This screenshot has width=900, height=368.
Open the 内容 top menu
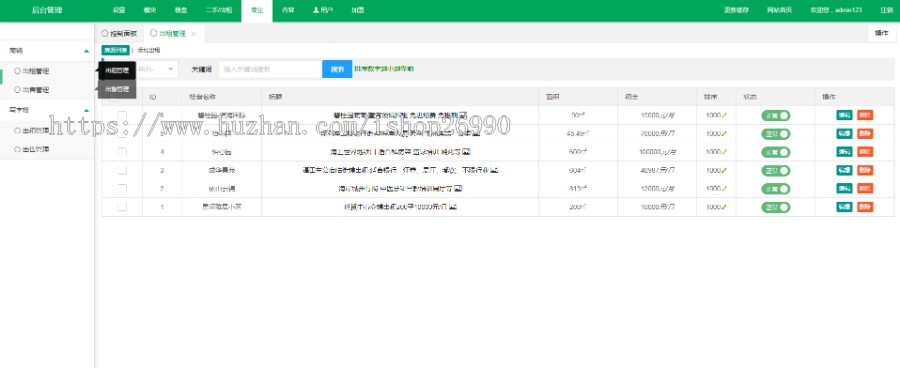pos(288,10)
